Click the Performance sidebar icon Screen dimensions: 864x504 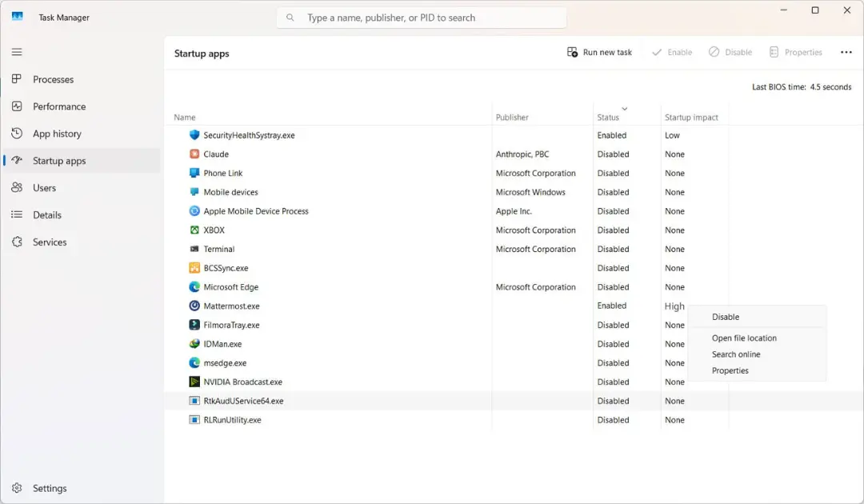[x=17, y=106]
